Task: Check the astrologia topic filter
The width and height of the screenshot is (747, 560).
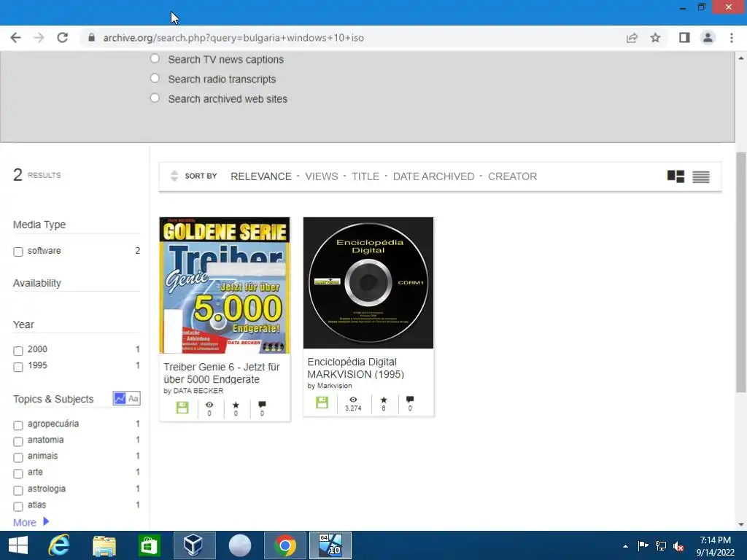Action: click(18, 490)
